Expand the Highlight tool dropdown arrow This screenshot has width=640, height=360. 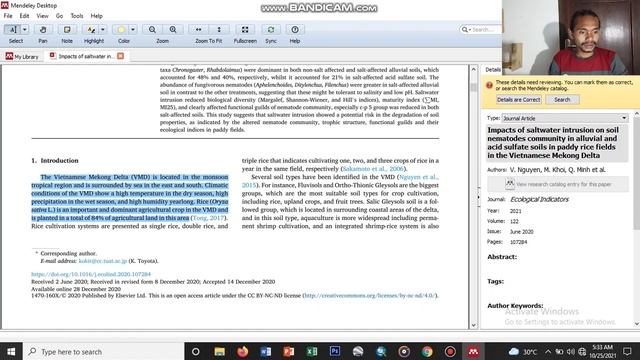[102, 30]
